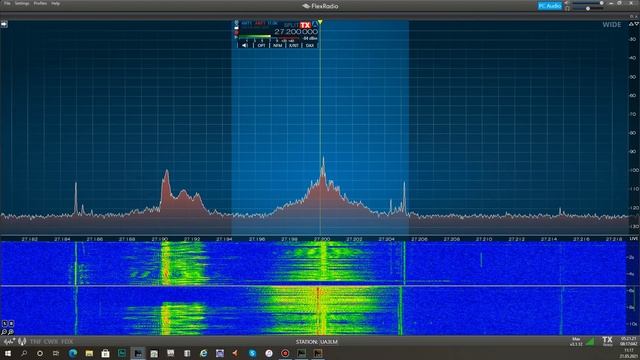The image size is (640, 360).
Task: Click the STATION name label
Action: pyautogui.click(x=317, y=342)
